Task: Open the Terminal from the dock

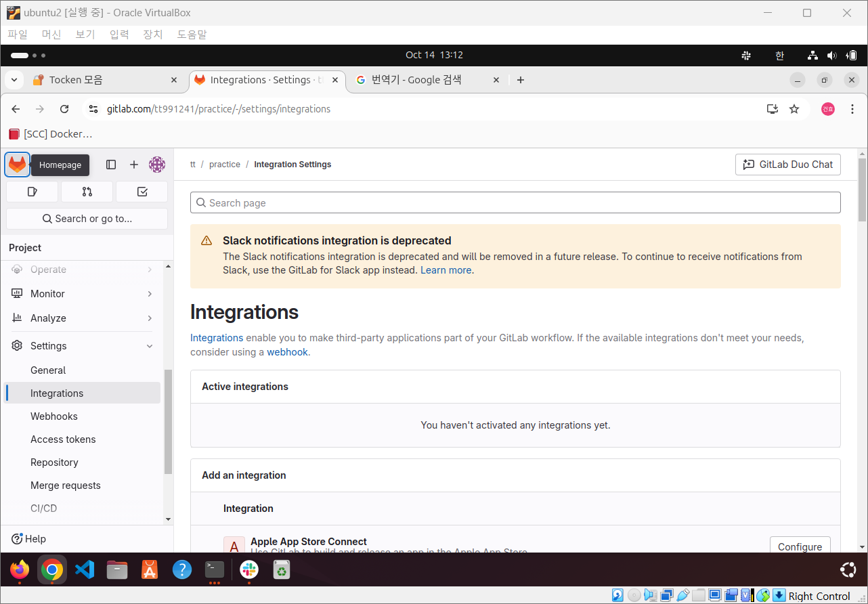Action: coord(215,570)
